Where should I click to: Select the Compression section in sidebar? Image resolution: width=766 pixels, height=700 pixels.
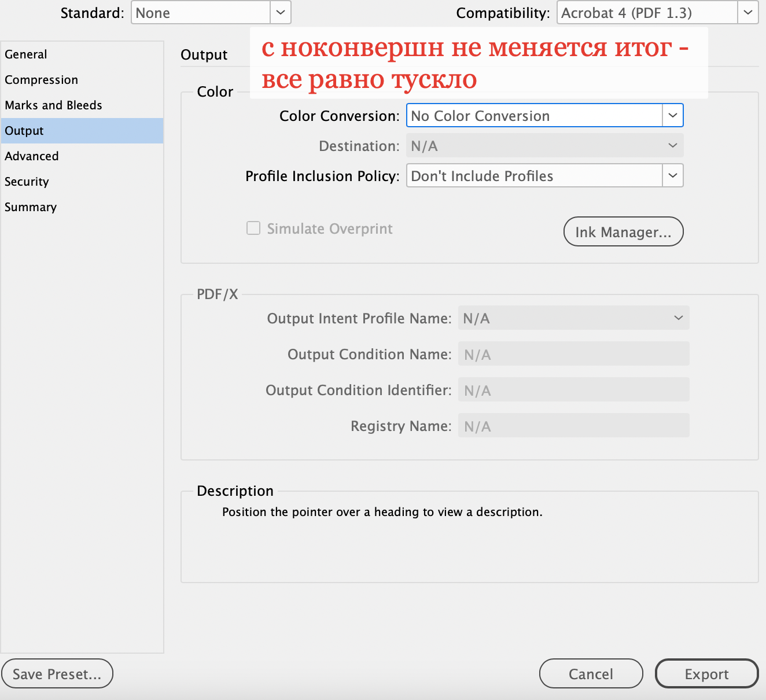pyautogui.click(x=82, y=80)
